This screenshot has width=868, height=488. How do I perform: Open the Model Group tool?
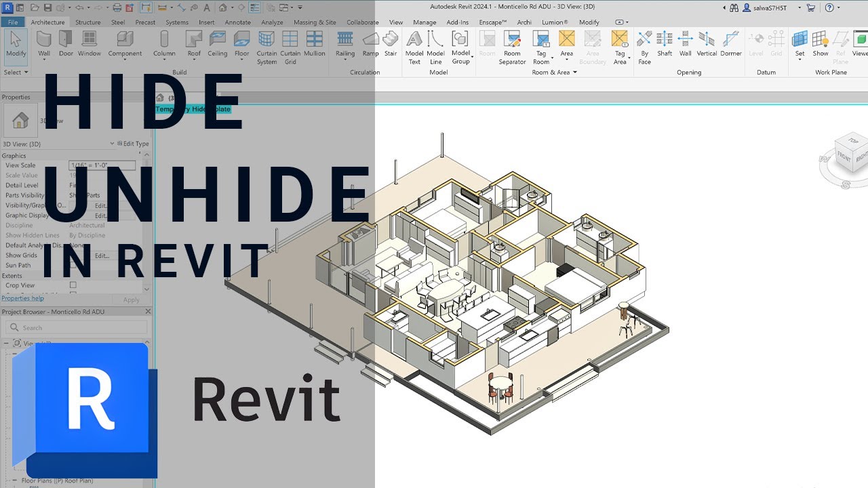pos(460,47)
